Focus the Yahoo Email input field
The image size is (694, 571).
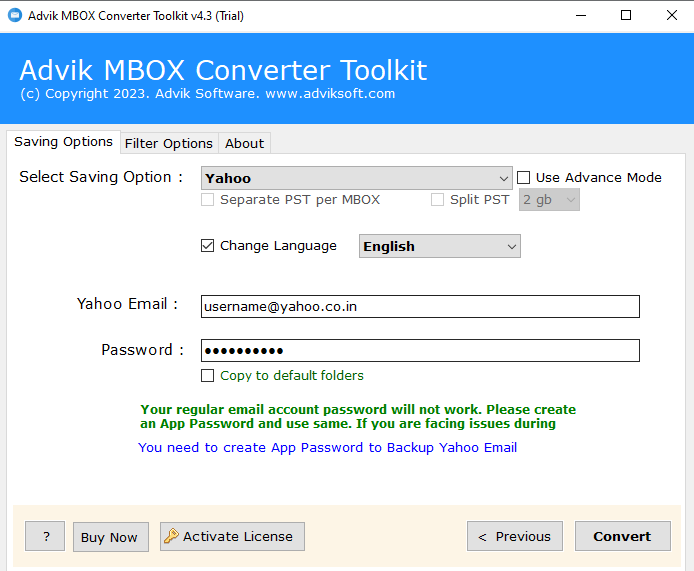coord(420,306)
